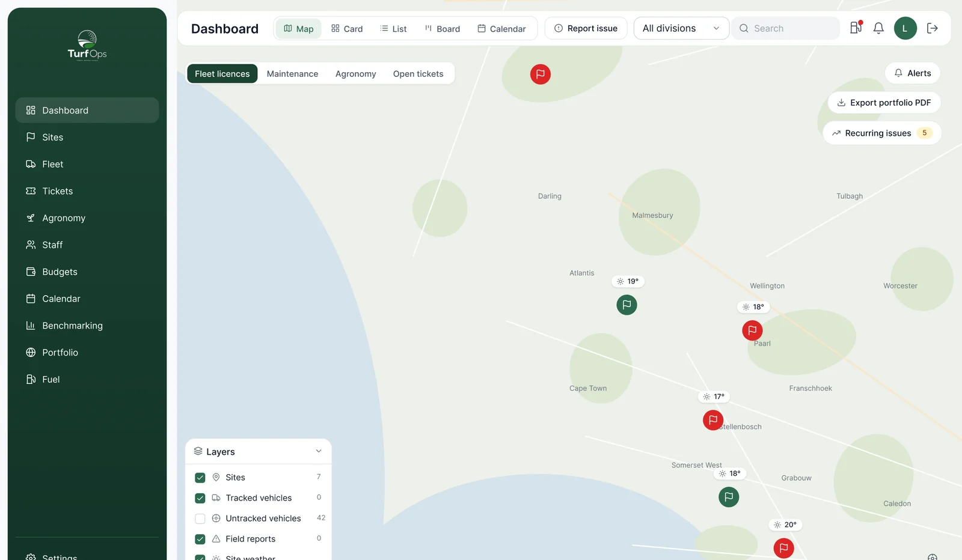This screenshot has width=962, height=560.
Task: Click the Alerts button
Action: pyautogui.click(x=913, y=73)
